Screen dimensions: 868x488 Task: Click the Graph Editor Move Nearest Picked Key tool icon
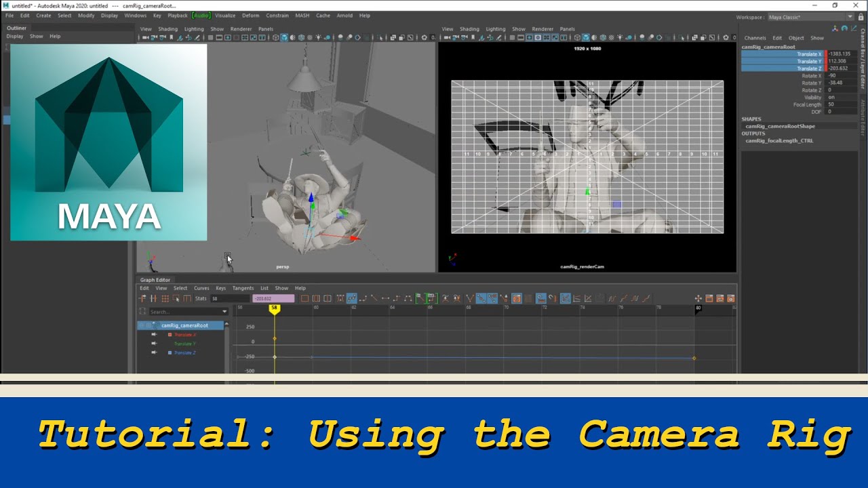coord(142,298)
